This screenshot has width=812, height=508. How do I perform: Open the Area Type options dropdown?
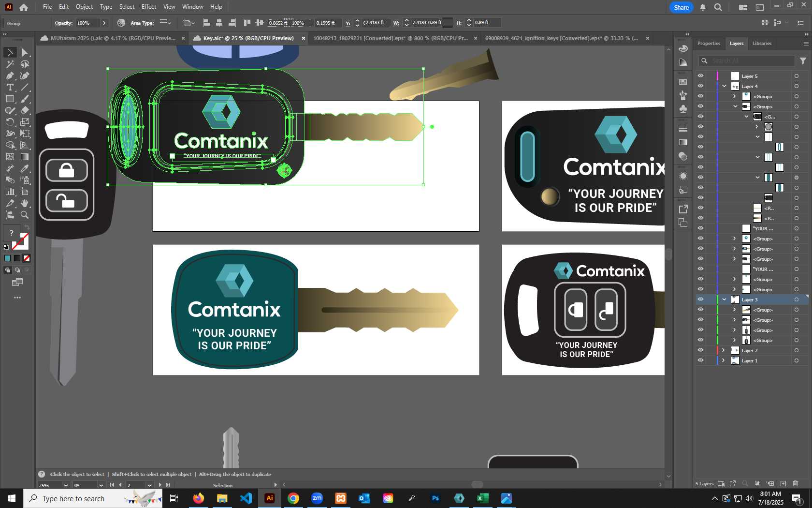166,23
